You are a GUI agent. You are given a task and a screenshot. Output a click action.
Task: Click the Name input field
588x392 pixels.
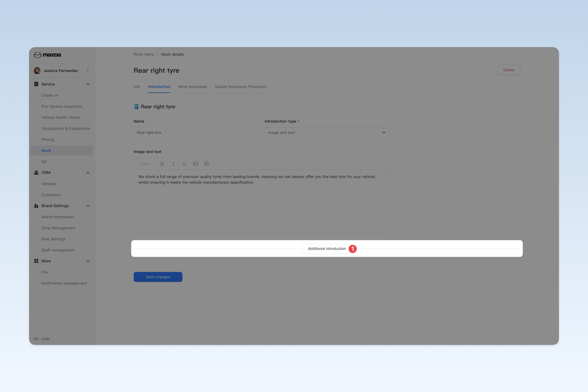(x=196, y=132)
